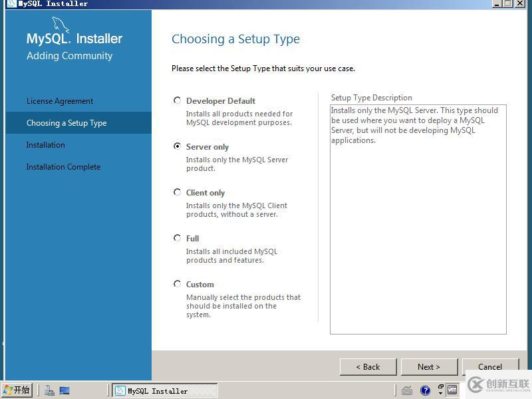Image resolution: width=532 pixels, height=399 pixels.
Task: Open the License Agreement step in sidebar
Action: [x=60, y=101]
